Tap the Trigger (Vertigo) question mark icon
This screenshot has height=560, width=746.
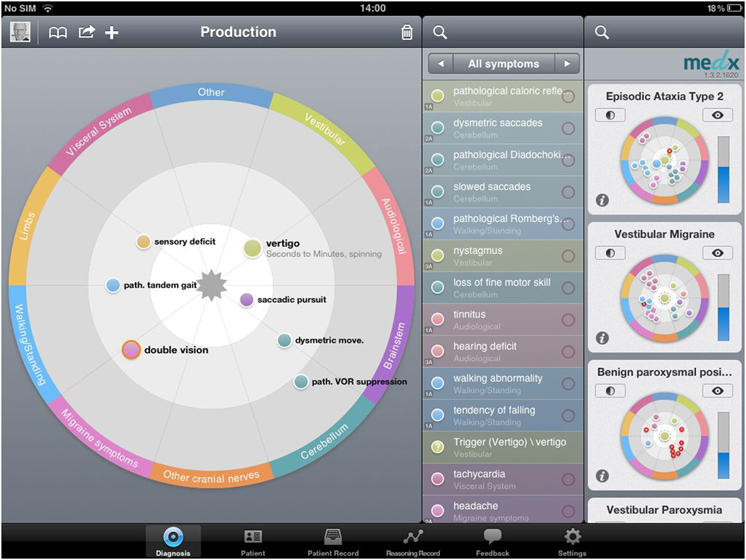point(437,447)
